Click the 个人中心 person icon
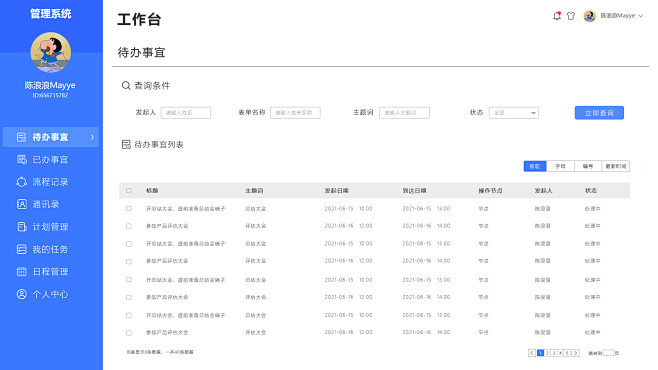Viewport: 658px width, 370px height. tap(21, 294)
